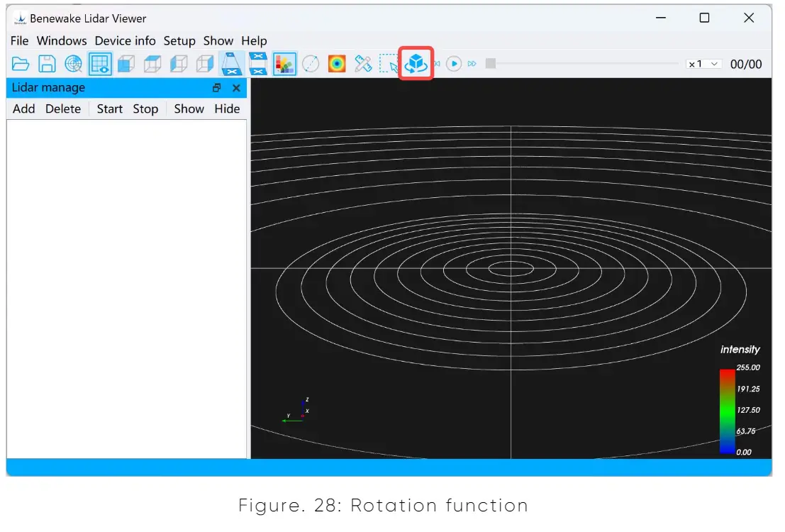Click the 00/00 frame counter
Viewport: 785px width, 532px height.
[x=746, y=64]
